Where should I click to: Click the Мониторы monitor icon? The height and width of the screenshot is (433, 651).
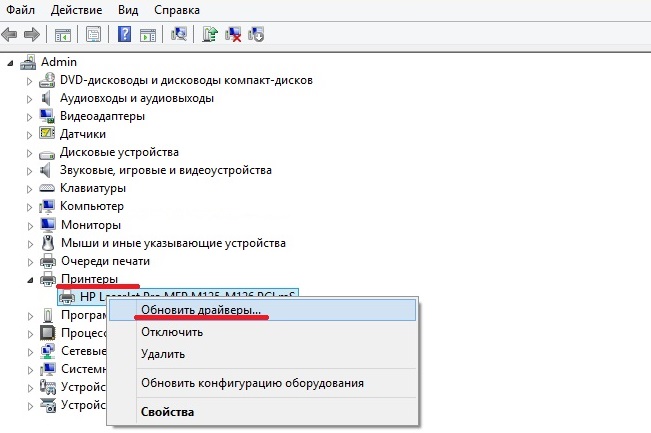(x=48, y=225)
